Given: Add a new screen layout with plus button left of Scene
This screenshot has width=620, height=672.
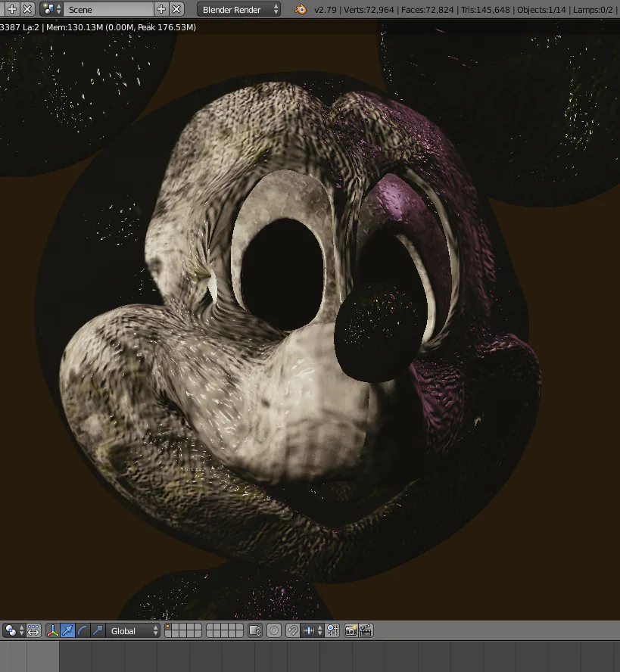Looking at the screenshot, I should pyautogui.click(x=12, y=9).
